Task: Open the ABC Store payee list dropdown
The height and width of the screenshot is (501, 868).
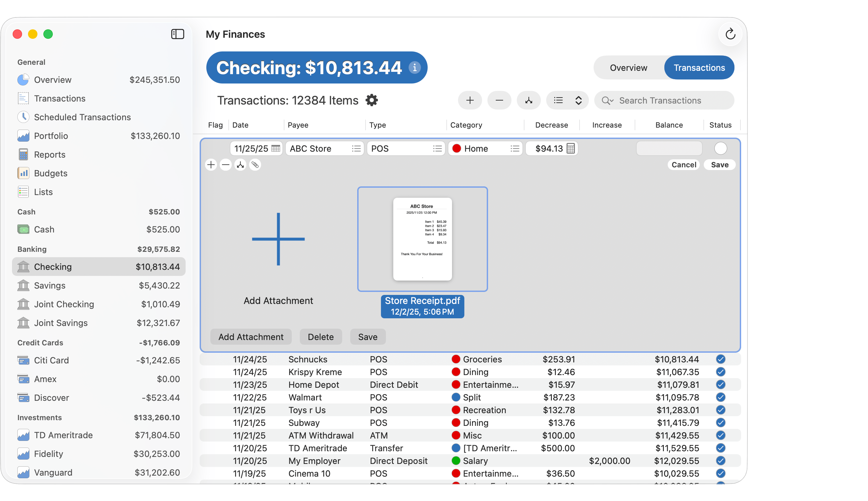Action: click(x=356, y=149)
